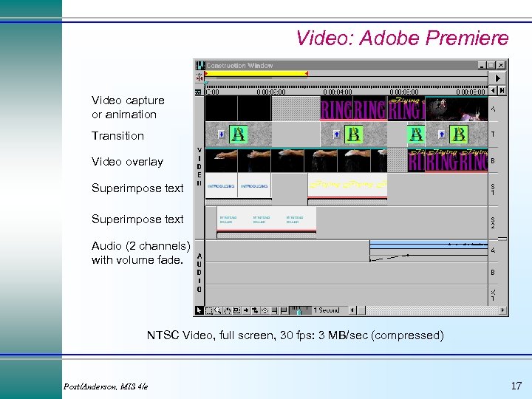This screenshot has height=399, width=532.
Task: Adjust the time unit slider near 1 Second
Action: click(x=300, y=310)
